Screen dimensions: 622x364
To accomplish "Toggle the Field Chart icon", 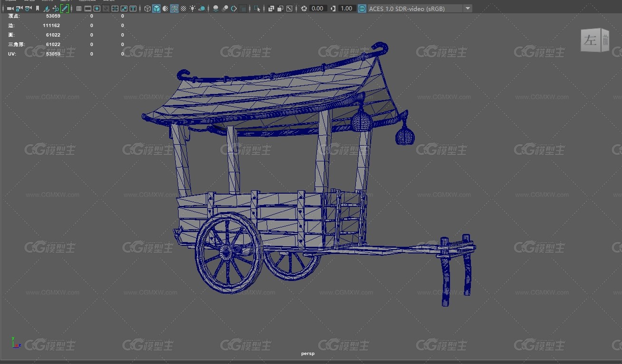I will coord(115,9).
